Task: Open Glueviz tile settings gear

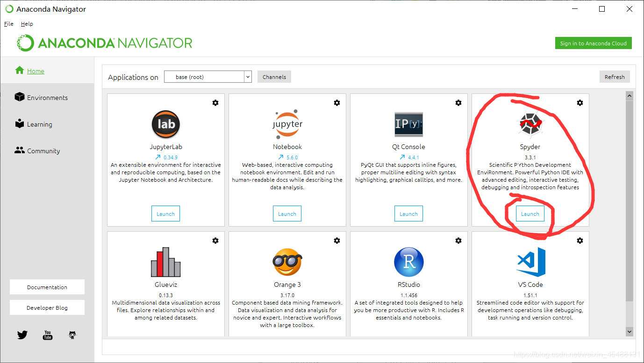Action: (215, 241)
